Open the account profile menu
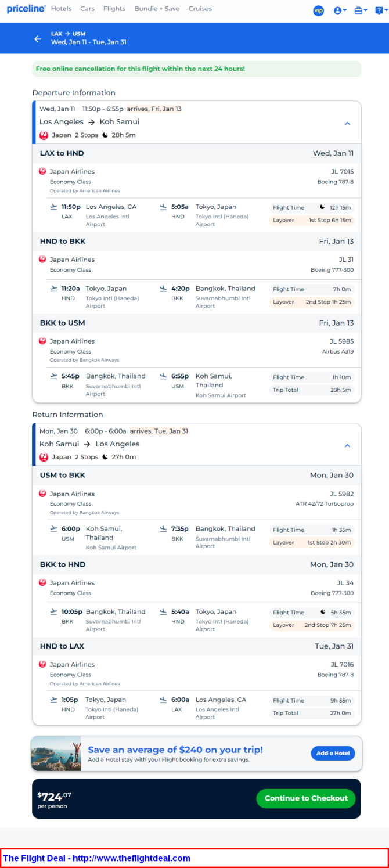 [x=340, y=10]
